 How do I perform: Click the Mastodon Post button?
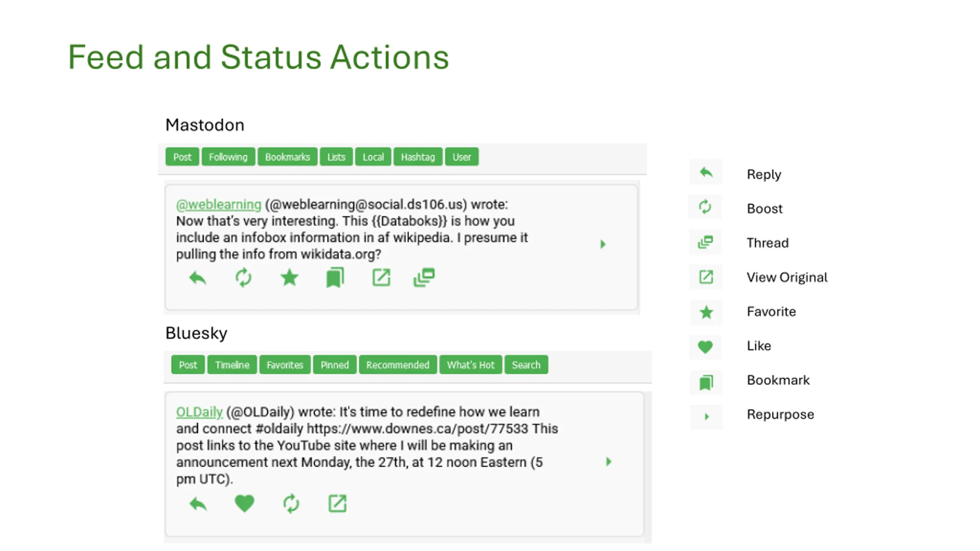pyautogui.click(x=182, y=157)
